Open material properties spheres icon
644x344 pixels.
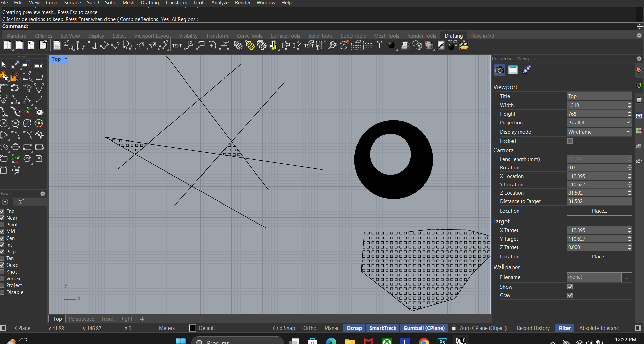click(526, 70)
